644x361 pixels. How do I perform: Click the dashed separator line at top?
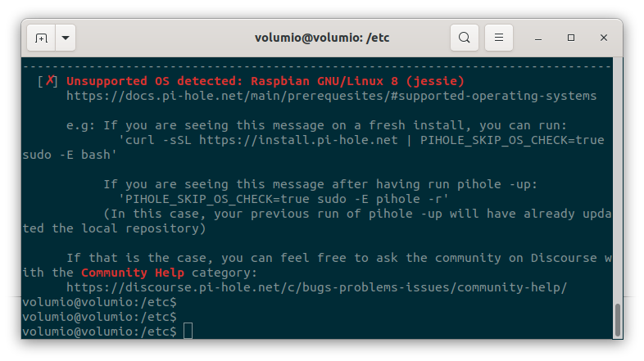[316, 65]
